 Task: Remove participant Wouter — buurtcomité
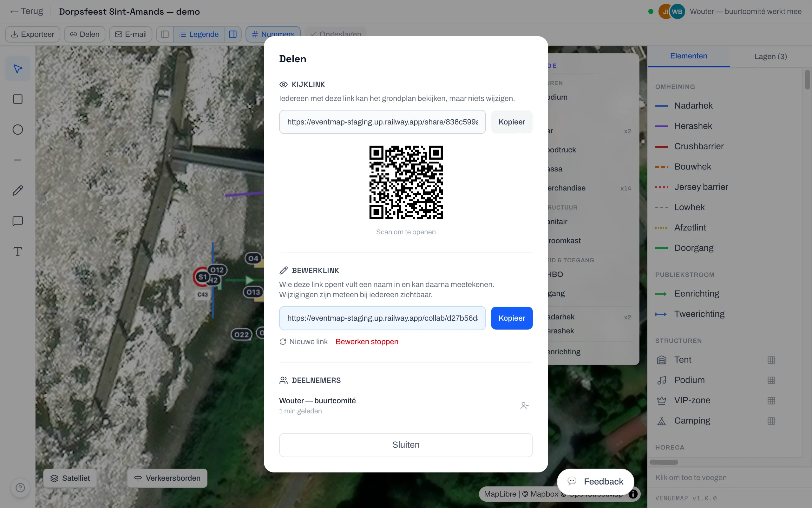tap(524, 406)
